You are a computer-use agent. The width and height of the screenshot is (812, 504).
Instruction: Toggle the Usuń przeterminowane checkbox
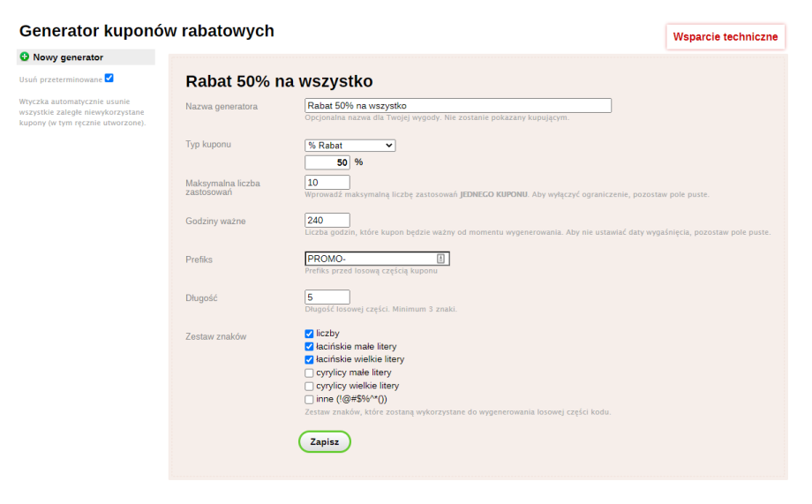coord(109,79)
